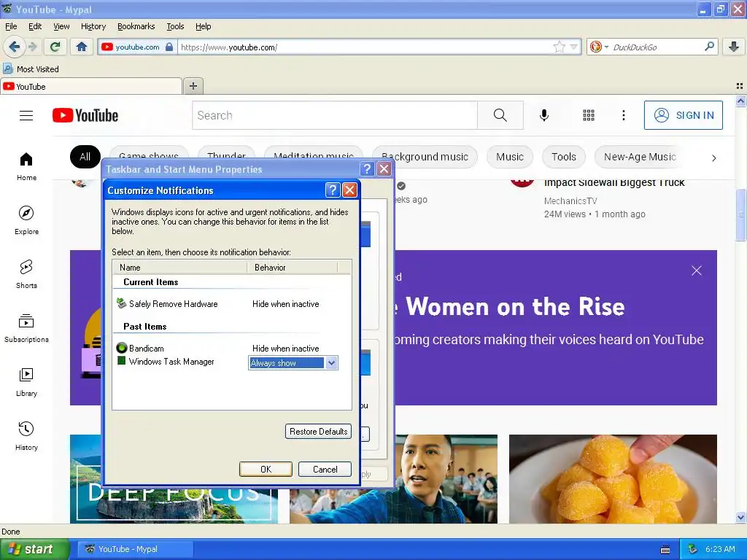
Task: Show next category chips with arrow
Action: point(713,158)
